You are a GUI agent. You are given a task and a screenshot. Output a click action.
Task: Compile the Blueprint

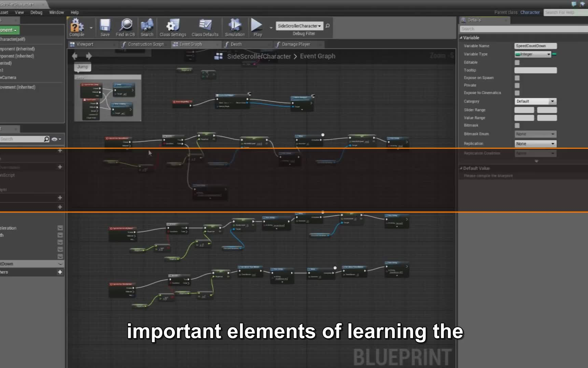pos(76,27)
